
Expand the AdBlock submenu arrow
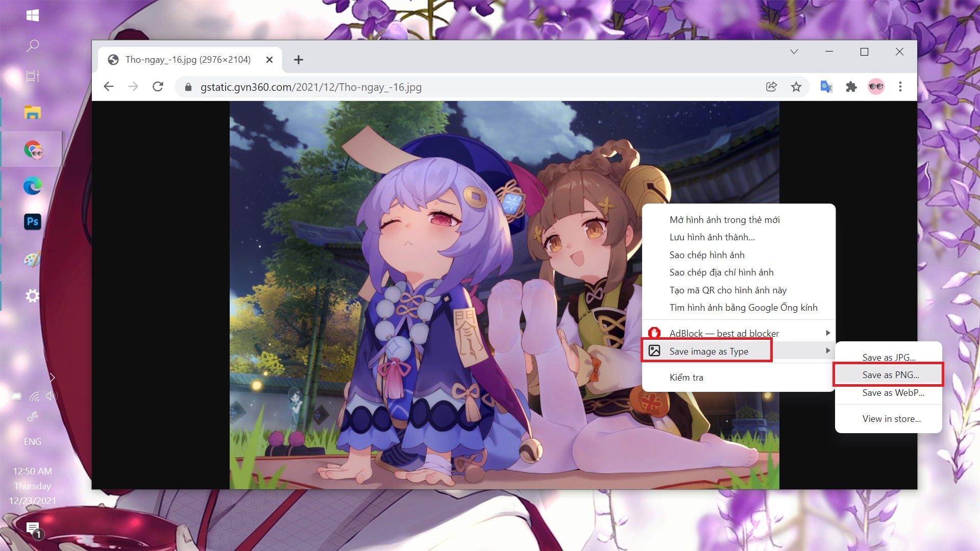tap(827, 333)
